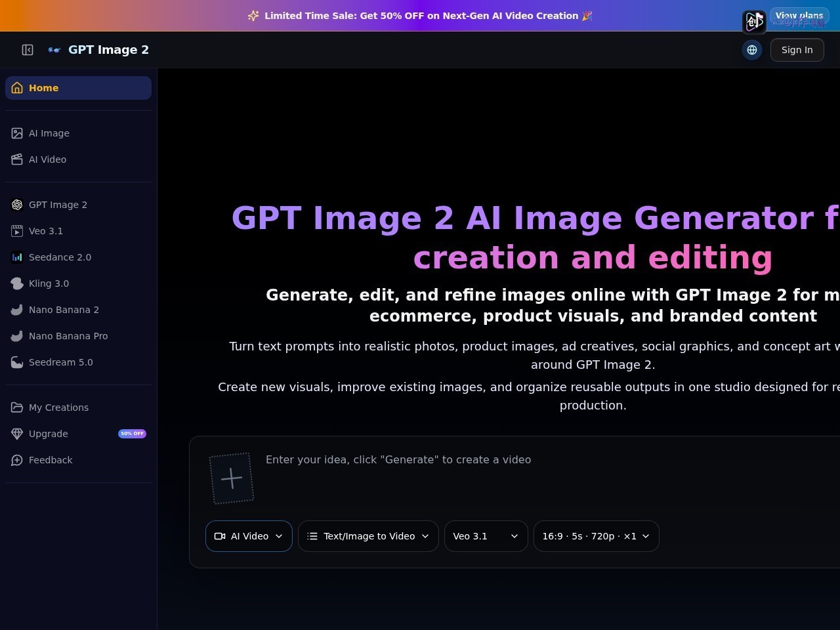840x630 pixels.
Task: Collapse the sidebar with the panel icon
Action: pos(28,50)
